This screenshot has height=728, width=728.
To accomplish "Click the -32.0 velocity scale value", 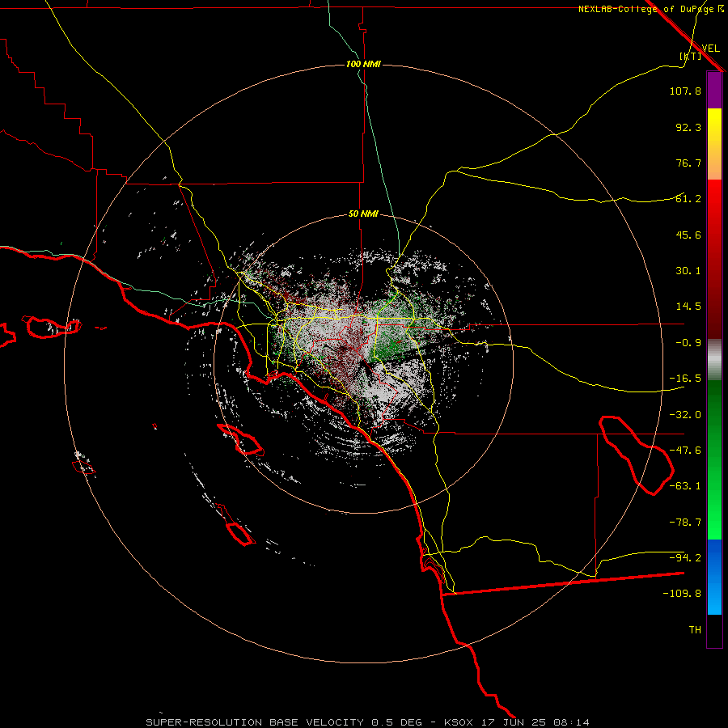I will coord(685,415).
